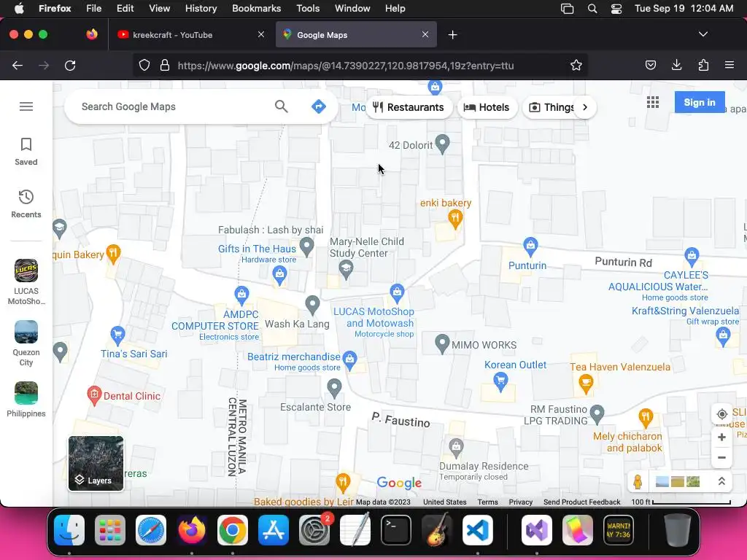Open the Saved places panel
Viewport: 747px width, 560px height.
26,152
